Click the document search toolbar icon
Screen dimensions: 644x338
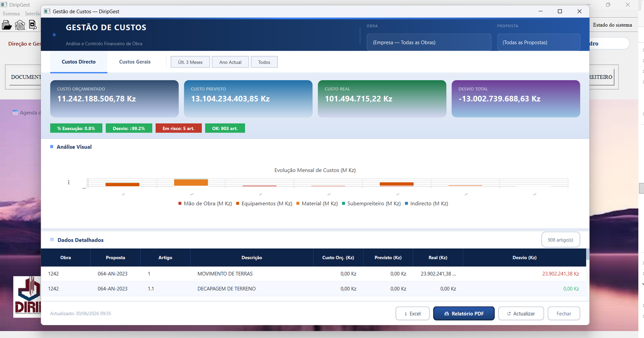33,25
